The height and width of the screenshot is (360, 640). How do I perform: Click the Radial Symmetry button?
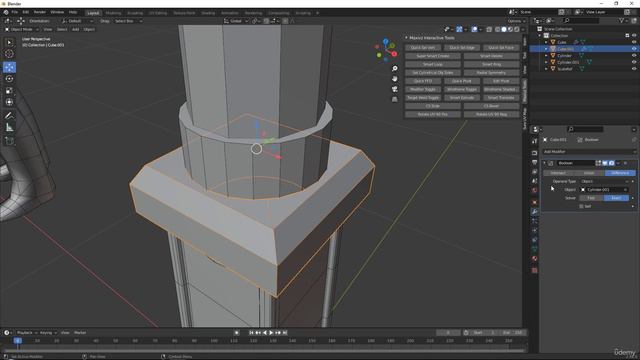(x=491, y=73)
